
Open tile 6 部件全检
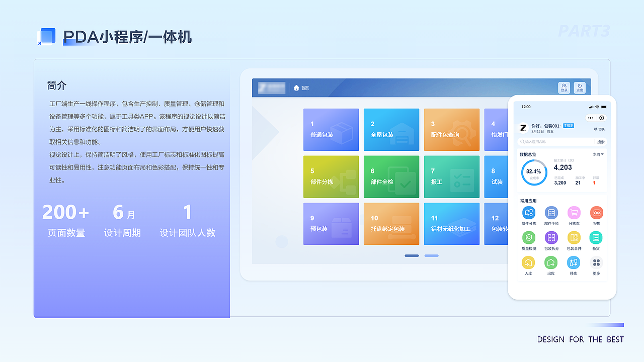(391, 177)
